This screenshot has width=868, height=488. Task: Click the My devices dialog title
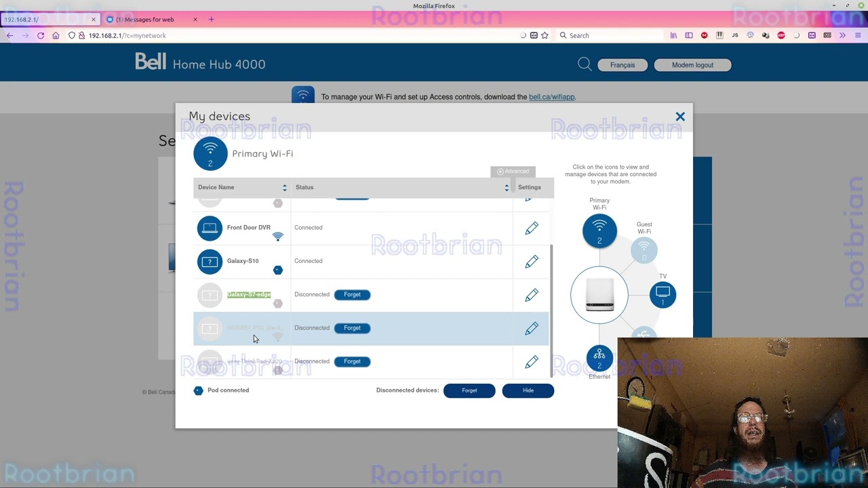pyautogui.click(x=220, y=117)
